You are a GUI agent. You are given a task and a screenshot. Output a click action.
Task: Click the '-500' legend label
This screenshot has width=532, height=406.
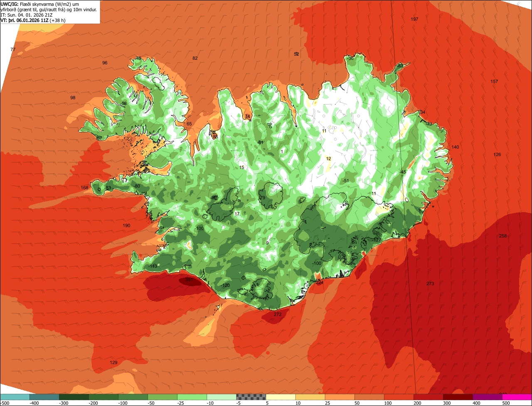(x=5, y=403)
